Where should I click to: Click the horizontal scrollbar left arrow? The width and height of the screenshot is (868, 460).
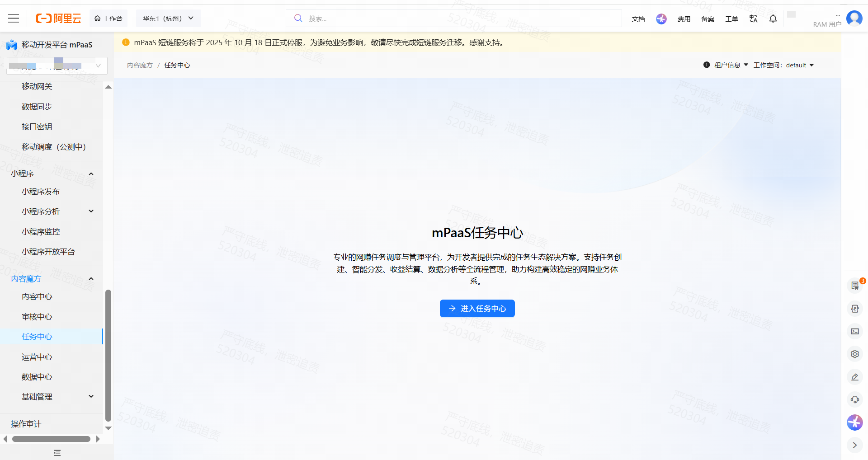click(5, 439)
